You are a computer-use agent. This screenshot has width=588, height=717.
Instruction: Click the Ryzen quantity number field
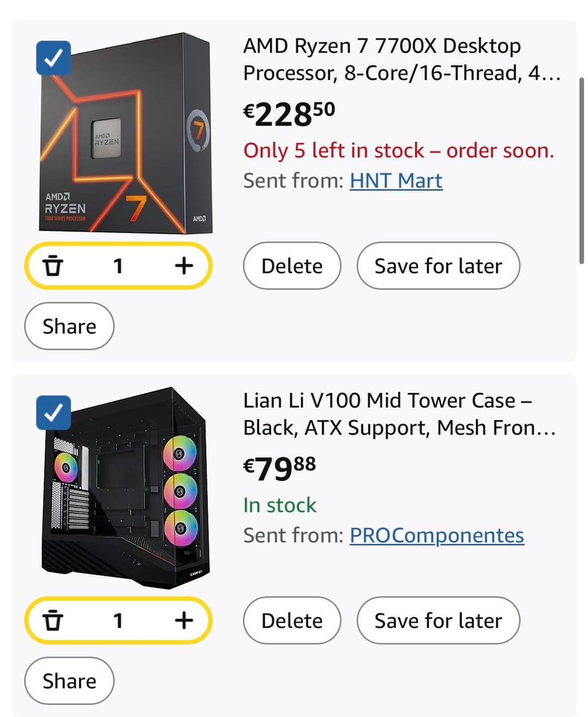pos(118,266)
